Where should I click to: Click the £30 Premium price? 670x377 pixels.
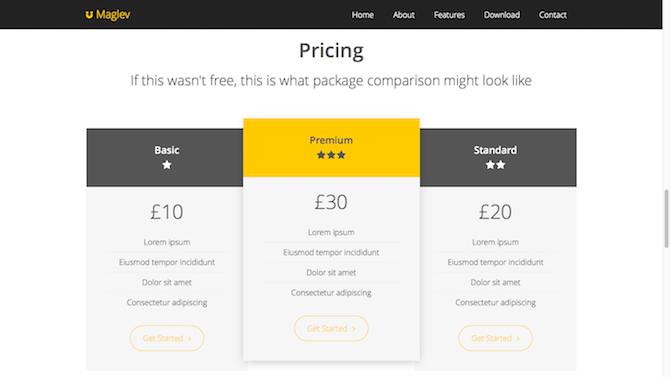(x=331, y=202)
